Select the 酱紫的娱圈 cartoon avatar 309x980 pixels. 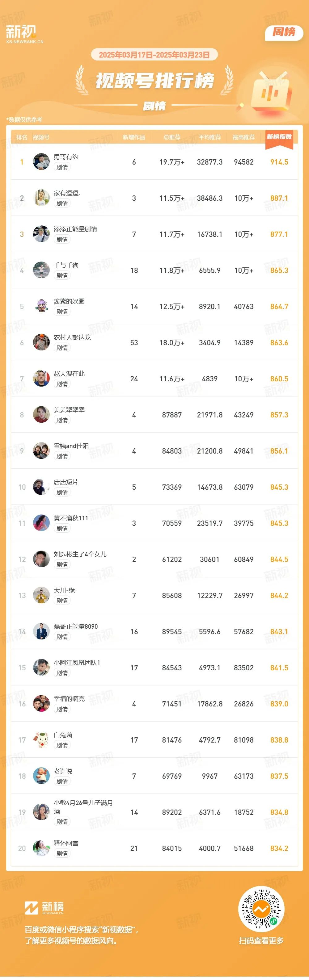point(41,306)
